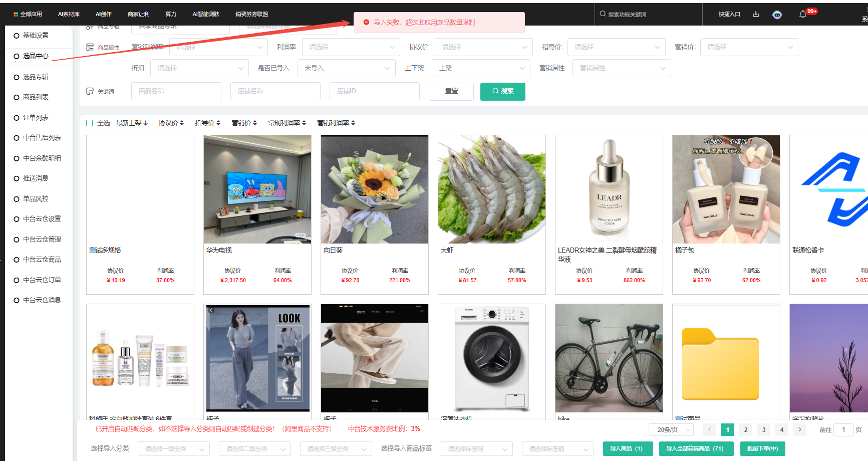
Task: Open the 全部应用 grid menu
Action: tap(28, 14)
